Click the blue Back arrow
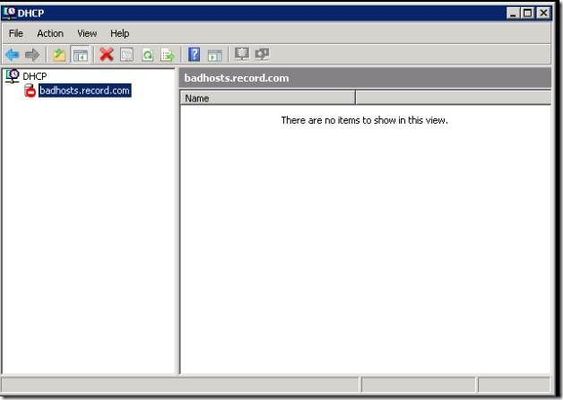 tap(12, 55)
